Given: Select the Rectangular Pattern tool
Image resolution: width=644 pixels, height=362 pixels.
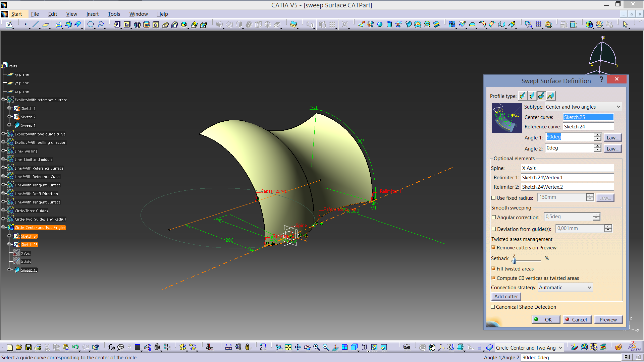Looking at the screenshot, I should click(x=538, y=24).
